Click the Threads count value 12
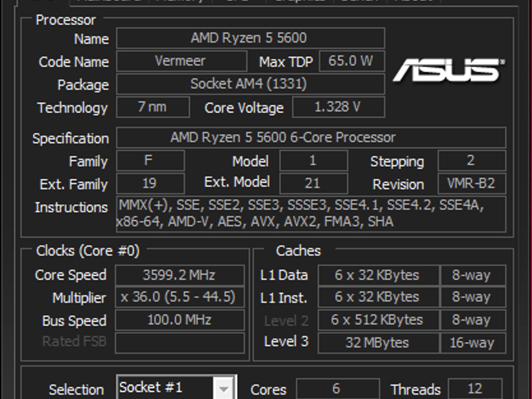The height and width of the screenshot is (399, 532). 475,389
